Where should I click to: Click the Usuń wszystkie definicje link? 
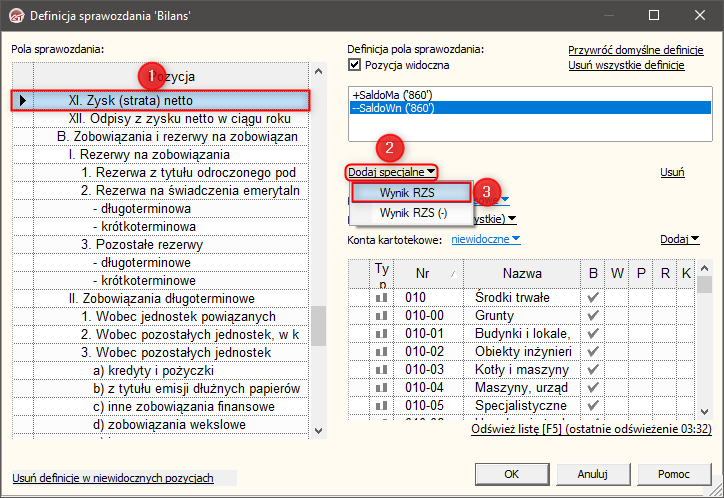(x=626, y=65)
